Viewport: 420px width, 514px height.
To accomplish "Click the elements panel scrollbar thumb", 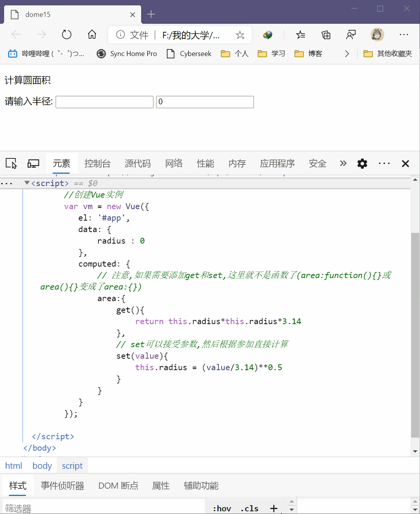I will pos(415,335).
